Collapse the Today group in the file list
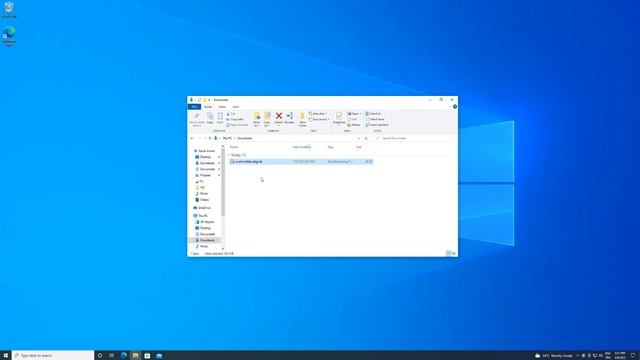The image size is (640, 360). pos(229,155)
